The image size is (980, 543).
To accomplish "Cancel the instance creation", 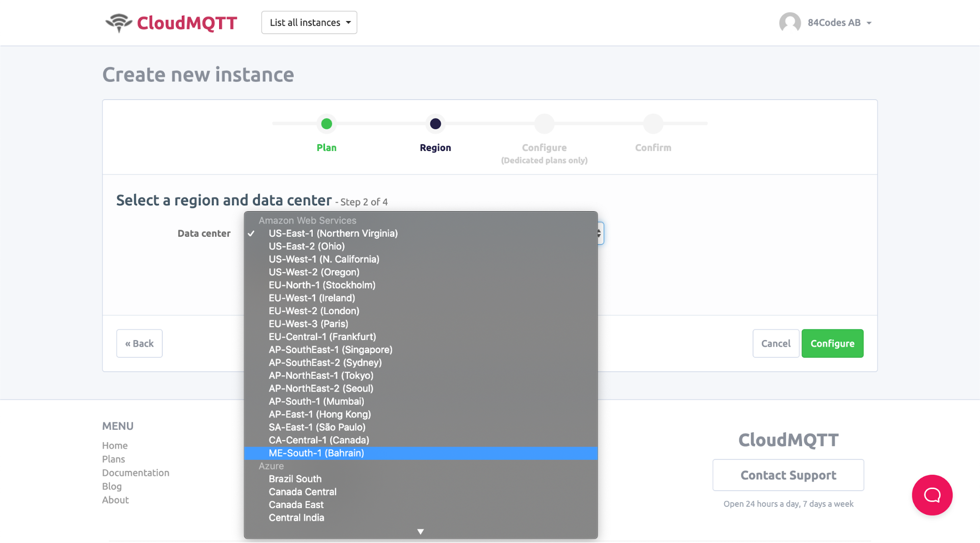I will click(x=776, y=344).
